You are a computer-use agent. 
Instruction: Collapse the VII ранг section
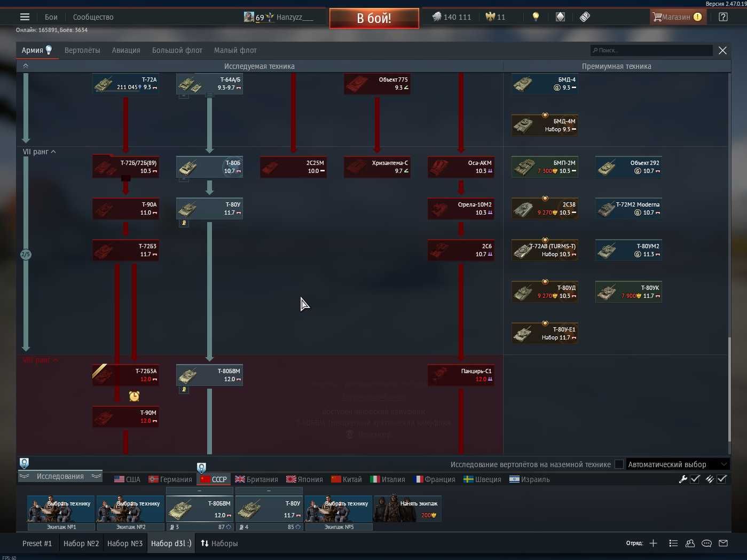(x=40, y=152)
